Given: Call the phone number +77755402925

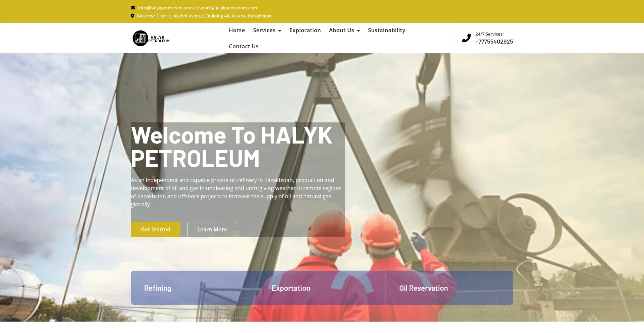Looking at the screenshot, I should (x=494, y=42).
